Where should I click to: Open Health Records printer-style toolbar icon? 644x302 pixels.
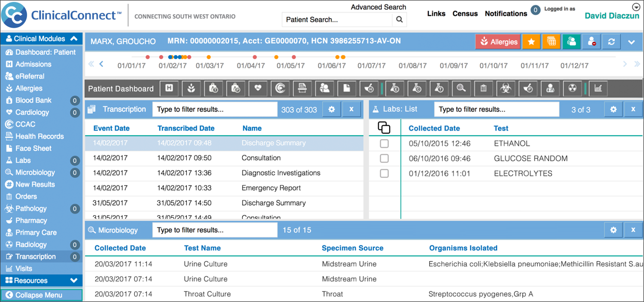[x=302, y=88]
